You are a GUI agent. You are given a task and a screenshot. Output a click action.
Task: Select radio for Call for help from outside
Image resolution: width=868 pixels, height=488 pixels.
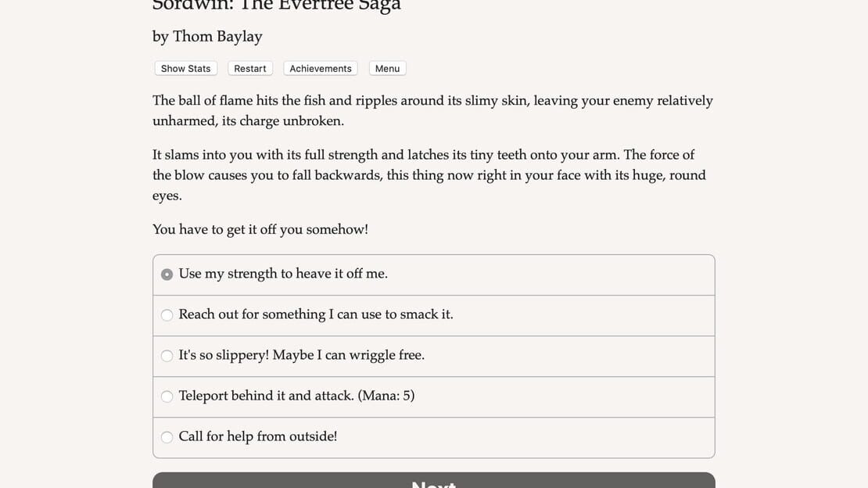(167, 437)
